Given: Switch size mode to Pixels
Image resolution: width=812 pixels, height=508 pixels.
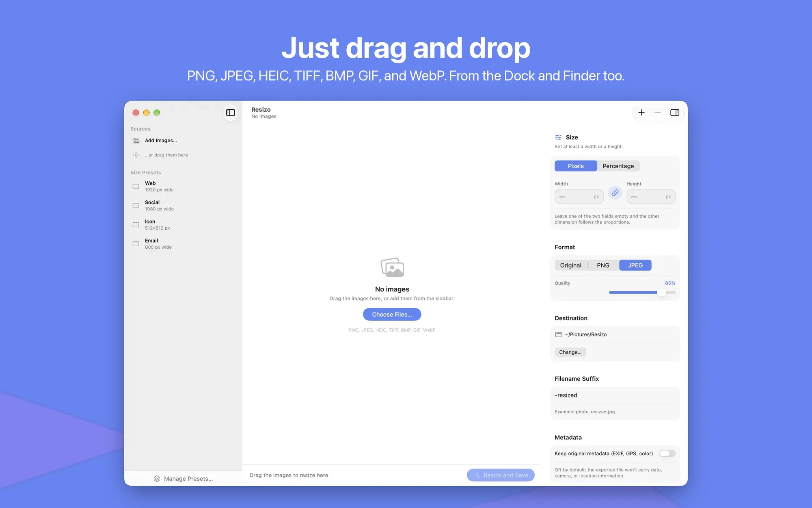Looking at the screenshot, I should click(x=576, y=166).
